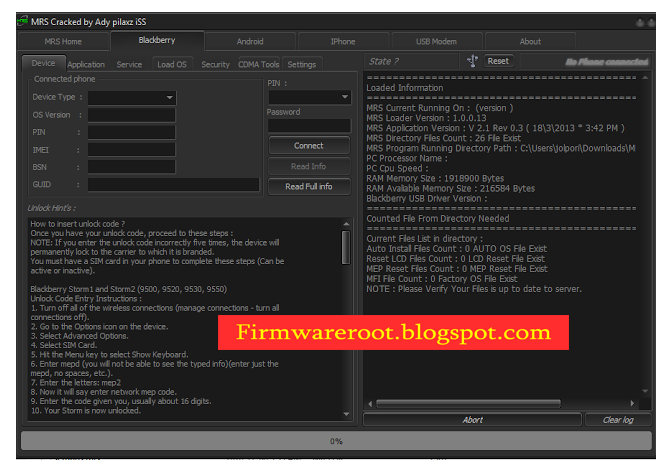
Task: Click the Clear log button
Action: [x=618, y=420]
